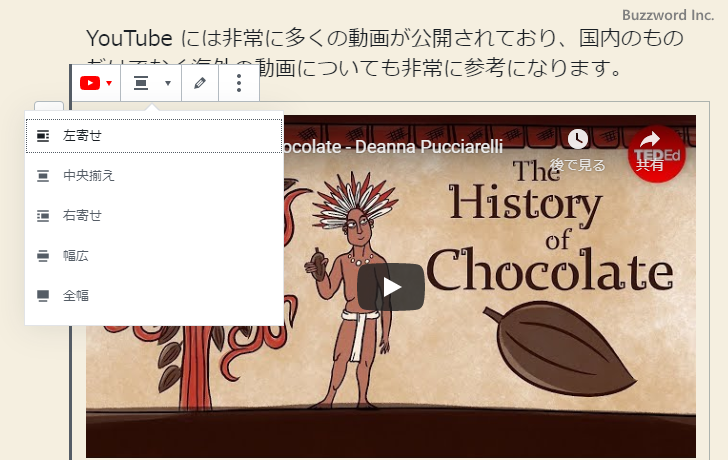Click the center-align icon in block toolbar
This screenshot has width=728, height=460.
[x=141, y=83]
